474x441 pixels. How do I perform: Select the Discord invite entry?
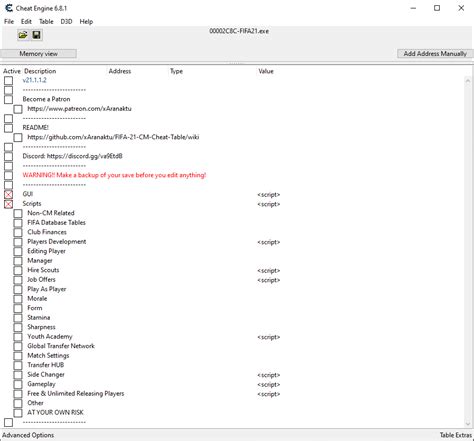(72, 156)
